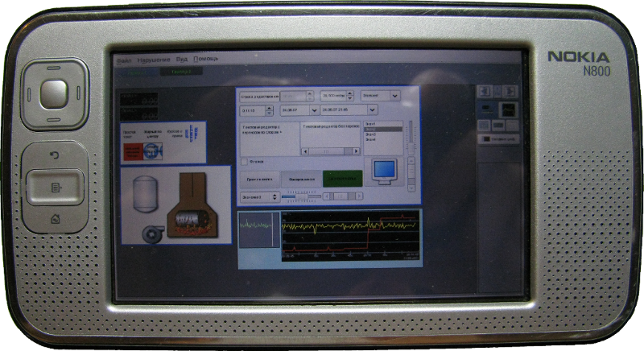This screenshot has width=644, height=351.
Task: Open the Файл menu
Action: [x=123, y=60]
